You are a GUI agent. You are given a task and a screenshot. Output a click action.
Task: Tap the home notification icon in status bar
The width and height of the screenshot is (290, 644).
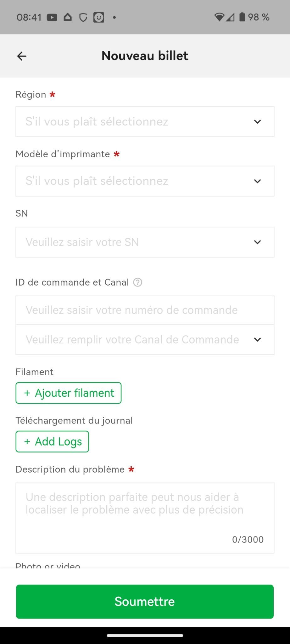(x=68, y=17)
